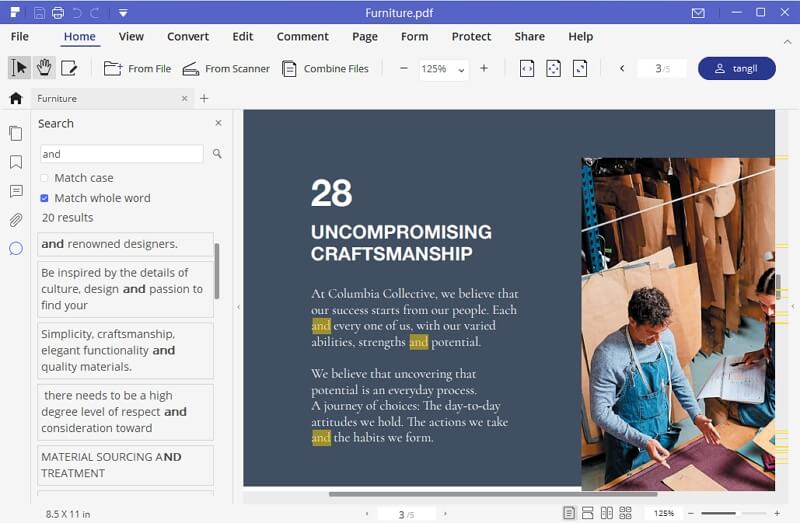Open the Help menu
Image resolution: width=800 pixels, height=523 pixels.
click(x=581, y=37)
